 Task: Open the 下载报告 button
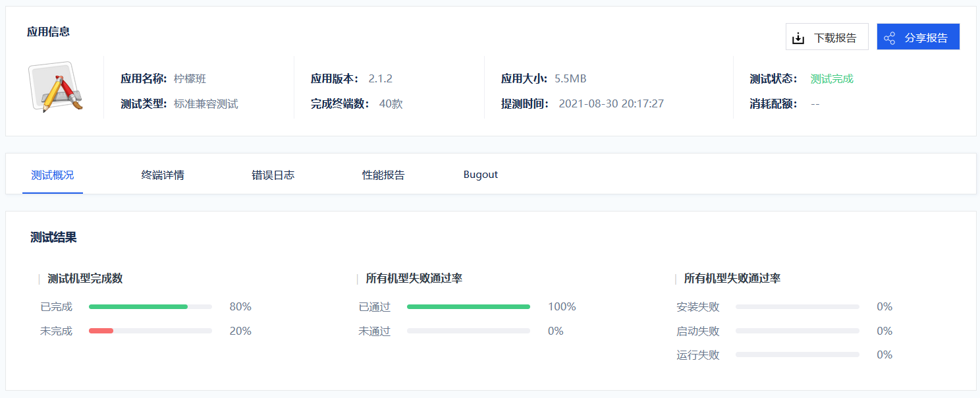click(827, 37)
